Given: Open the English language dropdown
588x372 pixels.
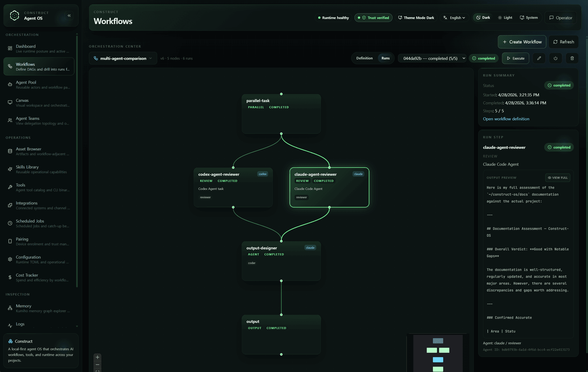Looking at the screenshot, I should (x=454, y=18).
